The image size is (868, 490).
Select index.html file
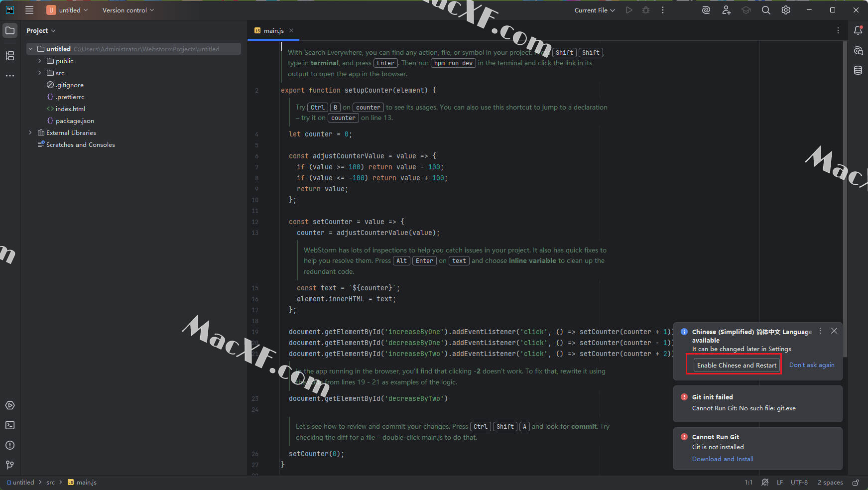66,109
